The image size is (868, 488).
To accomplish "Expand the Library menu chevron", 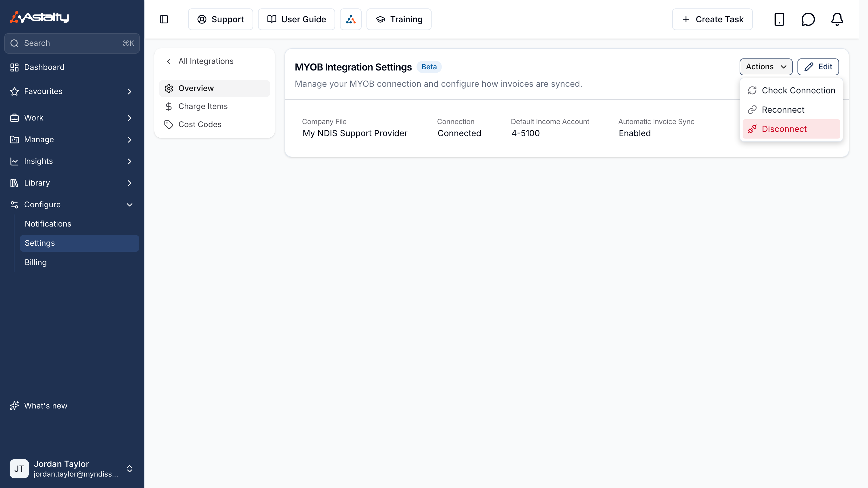I will (129, 183).
